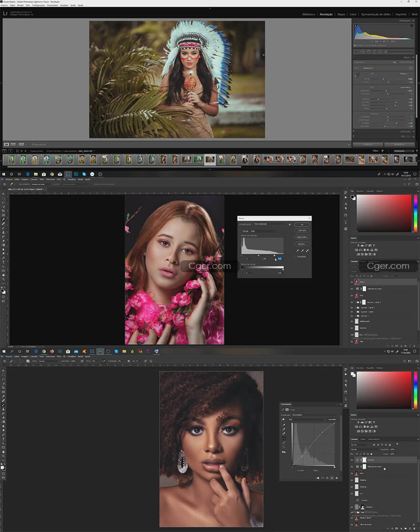Screen dimensions: 420x532
Task: Clip Curves adjustment to layer below
Action: pyautogui.click(x=318, y=478)
